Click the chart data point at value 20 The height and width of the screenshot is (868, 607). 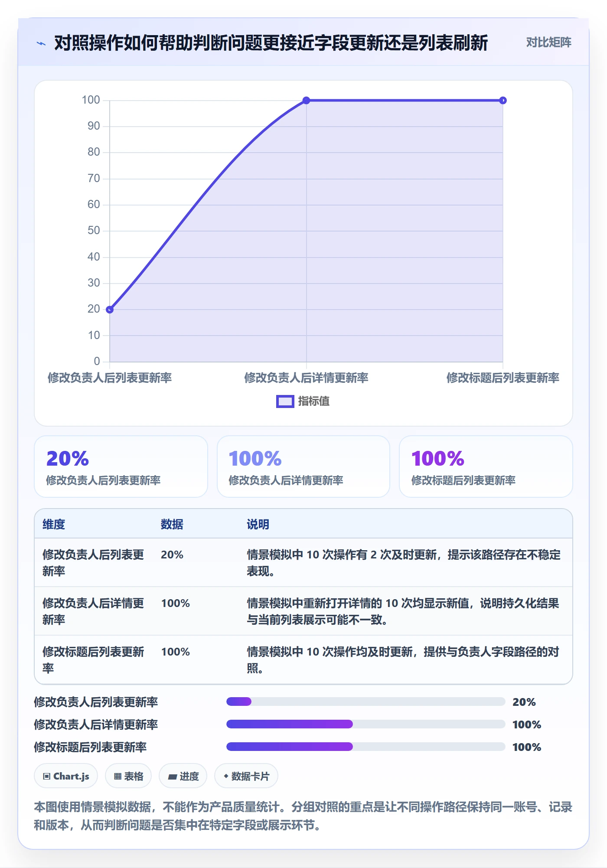pos(110,310)
